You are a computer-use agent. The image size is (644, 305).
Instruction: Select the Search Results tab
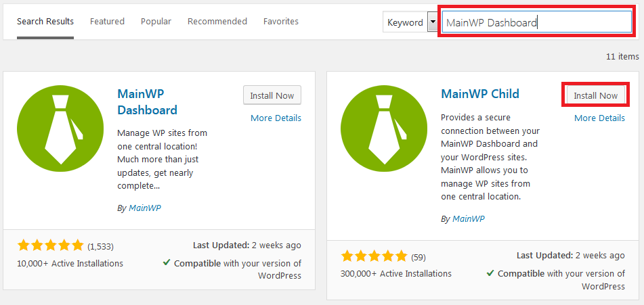[45, 22]
